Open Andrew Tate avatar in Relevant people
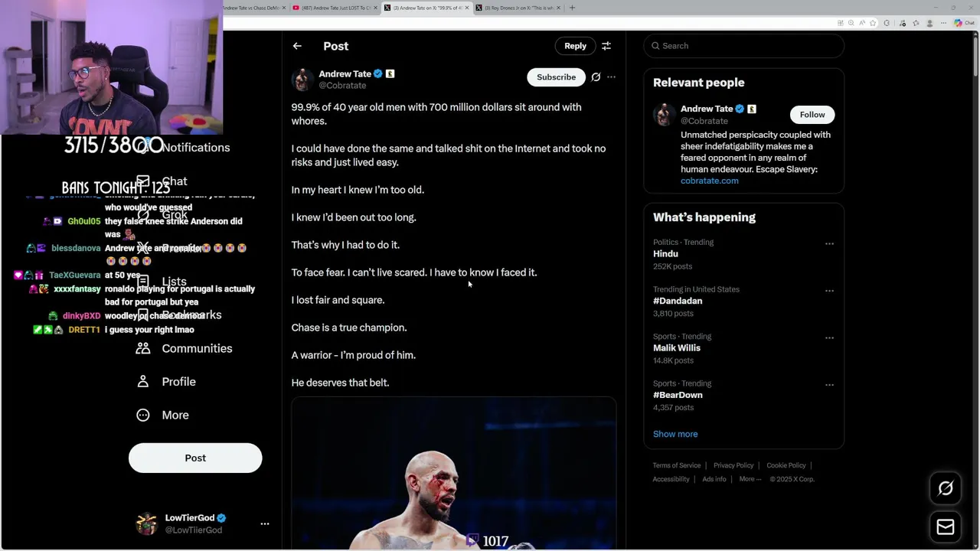The height and width of the screenshot is (551, 980). click(x=664, y=115)
